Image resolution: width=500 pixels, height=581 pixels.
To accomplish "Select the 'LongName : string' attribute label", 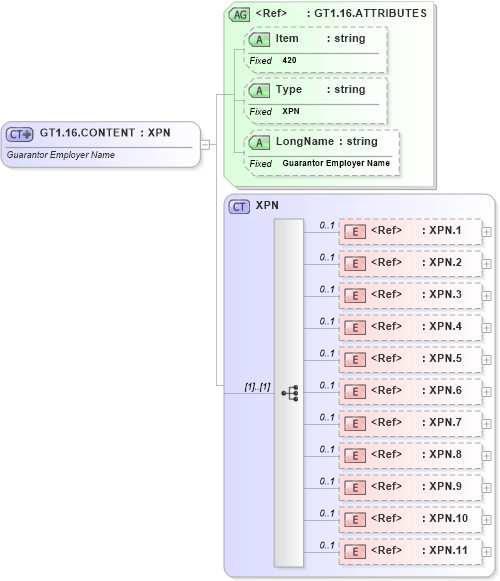I will coord(327,141).
